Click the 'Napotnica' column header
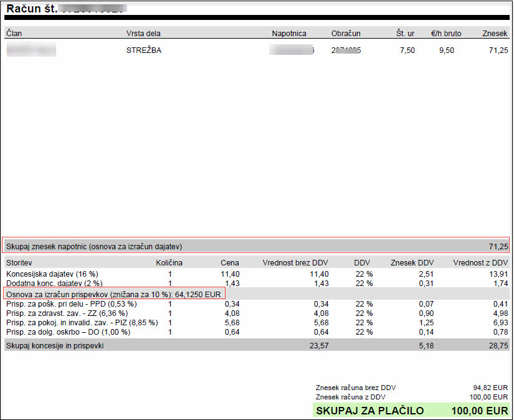Image resolution: width=514 pixels, height=420 pixels. click(289, 34)
